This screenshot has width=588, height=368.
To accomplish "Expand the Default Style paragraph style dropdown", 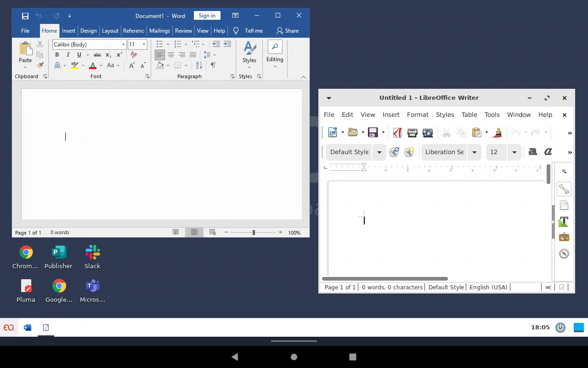I will pyautogui.click(x=379, y=152).
